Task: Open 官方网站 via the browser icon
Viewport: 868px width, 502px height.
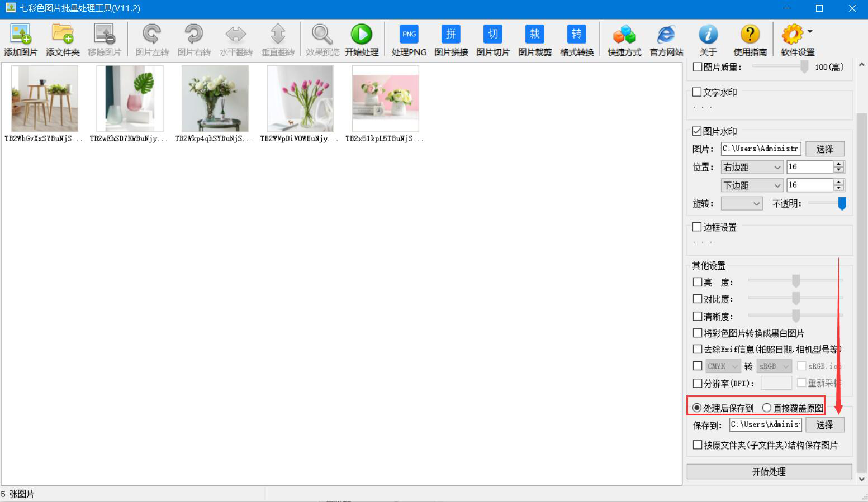Action: click(x=666, y=34)
